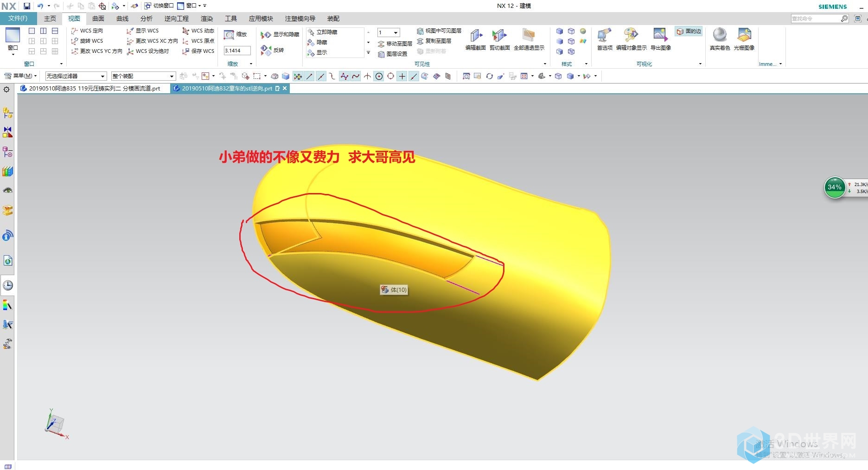This screenshot has height=470, width=868.
Task: Click Switch Window (切换窗口) button
Action: [159, 6]
